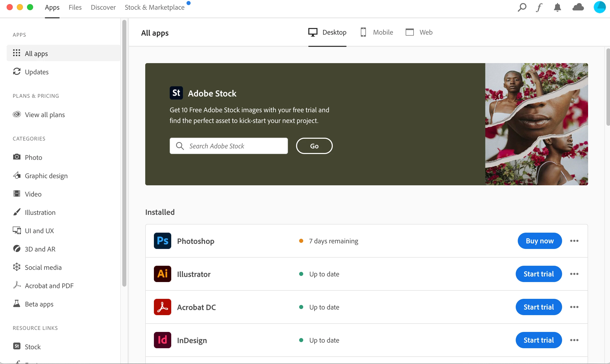610x364 pixels.
Task: Click the sidebar vertical scrollbar
Action: pyautogui.click(x=124, y=153)
